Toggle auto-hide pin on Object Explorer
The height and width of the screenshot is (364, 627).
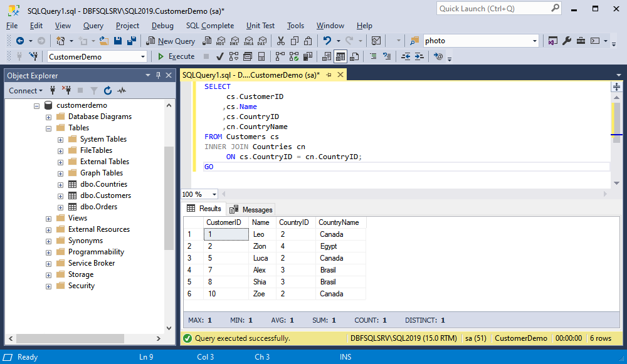click(x=159, y=76)
